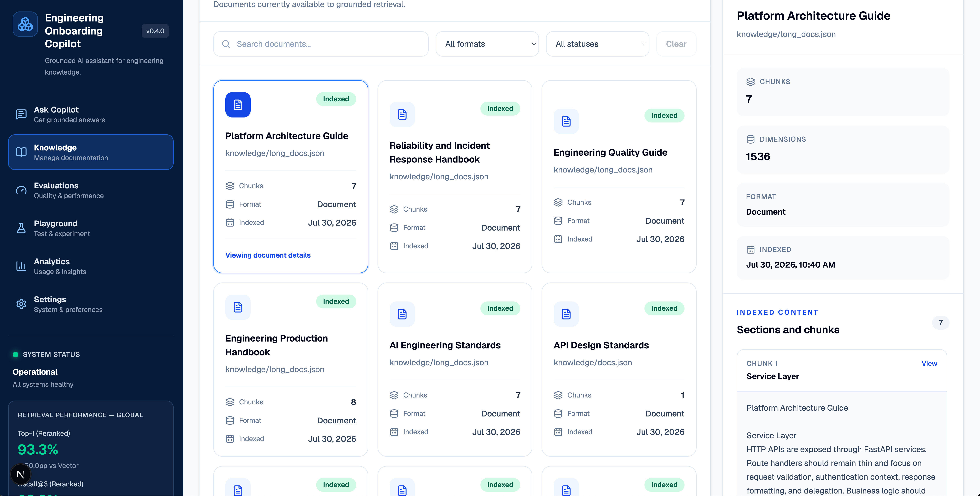Click the Jul 30, 2026, 10:40 AM timestamp
The height and width of the screenshot is (496, 980).
[x=790, y=265]
